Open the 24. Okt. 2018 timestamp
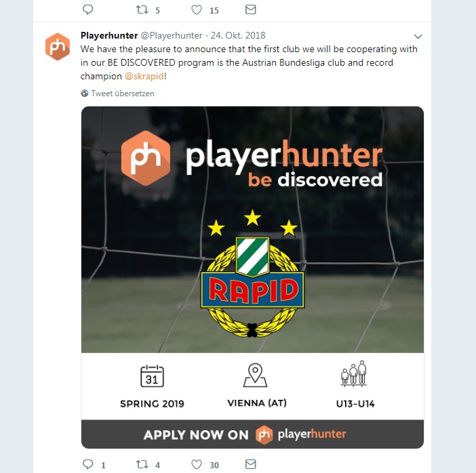The height and width of the screenshot is (473, 476). (x=238, y=35)
